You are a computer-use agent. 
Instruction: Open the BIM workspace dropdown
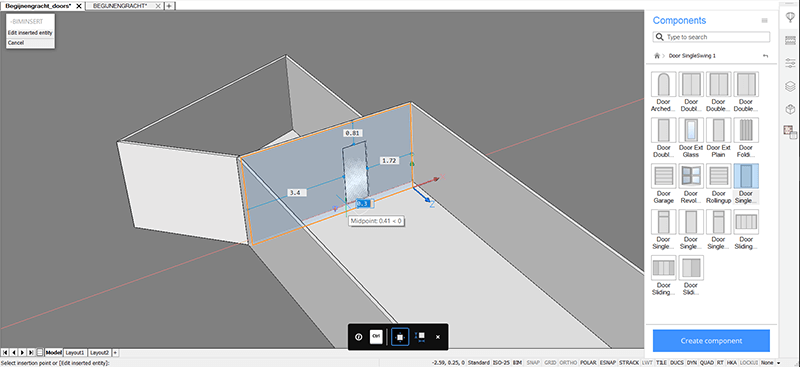[518, 362]
